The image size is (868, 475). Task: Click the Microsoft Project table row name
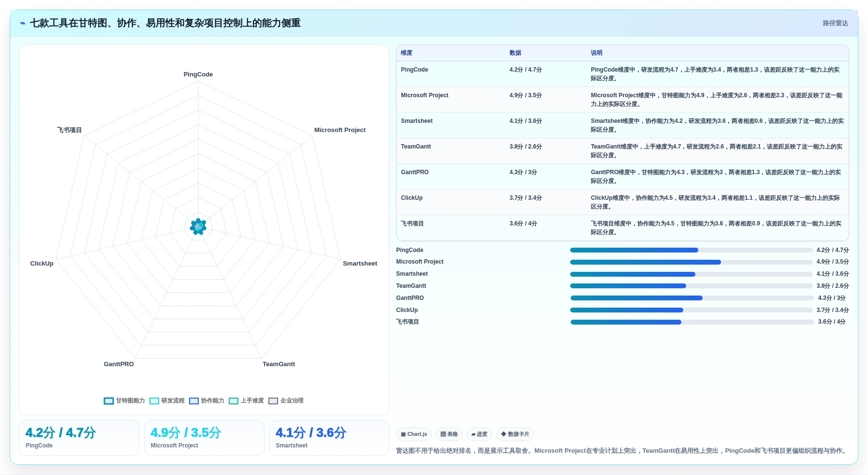(x=425, y=95)
